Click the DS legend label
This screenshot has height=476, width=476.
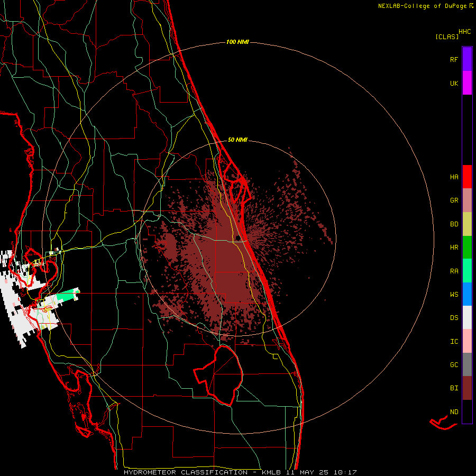(454, 318)
